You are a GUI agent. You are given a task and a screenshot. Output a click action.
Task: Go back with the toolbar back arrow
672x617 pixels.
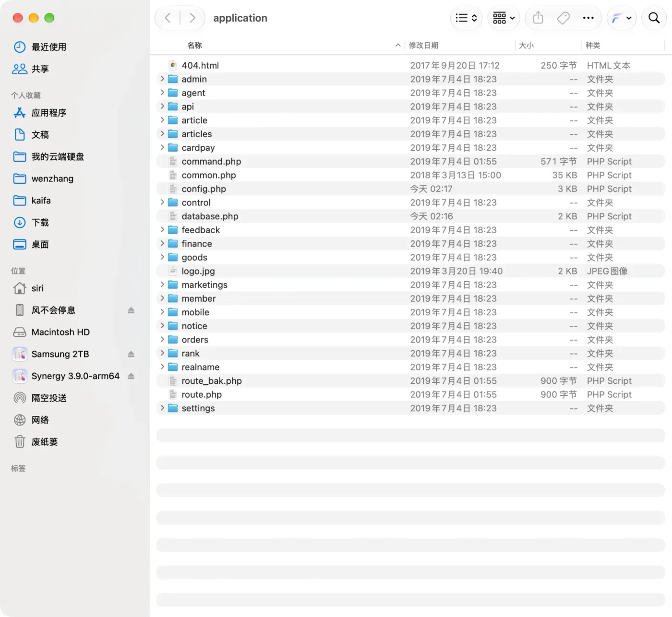pyautogui.click(x=168, y=18)
